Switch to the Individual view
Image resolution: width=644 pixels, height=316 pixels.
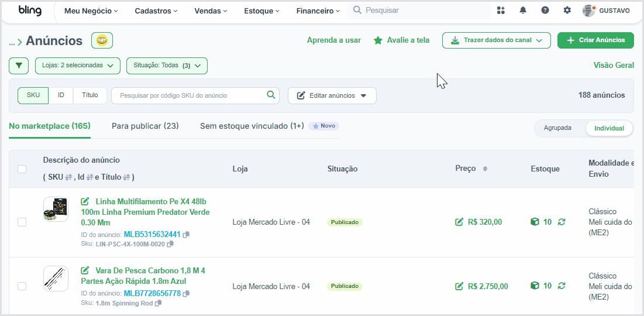[609, 128]
